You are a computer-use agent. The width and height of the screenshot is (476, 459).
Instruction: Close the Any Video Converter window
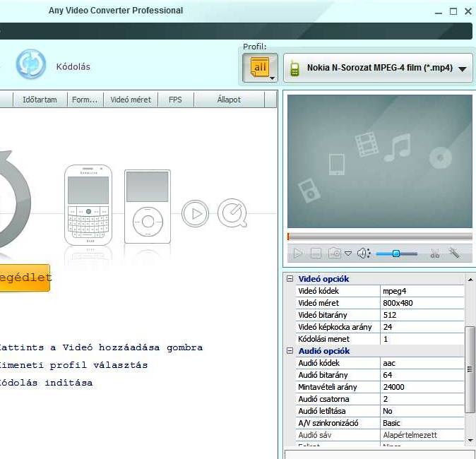coord(468,11)
